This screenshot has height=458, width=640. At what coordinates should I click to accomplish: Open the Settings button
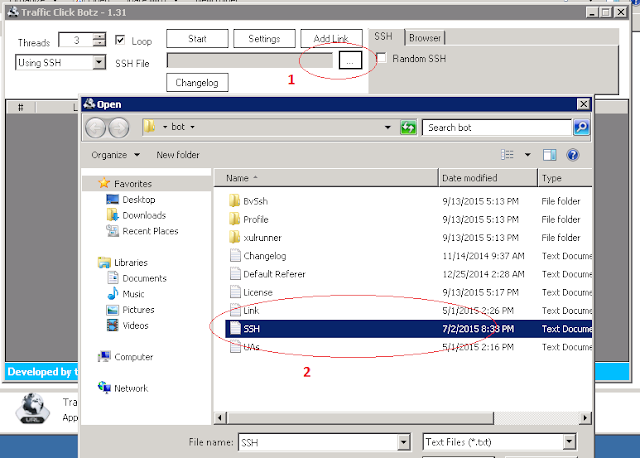click(264, 39)
